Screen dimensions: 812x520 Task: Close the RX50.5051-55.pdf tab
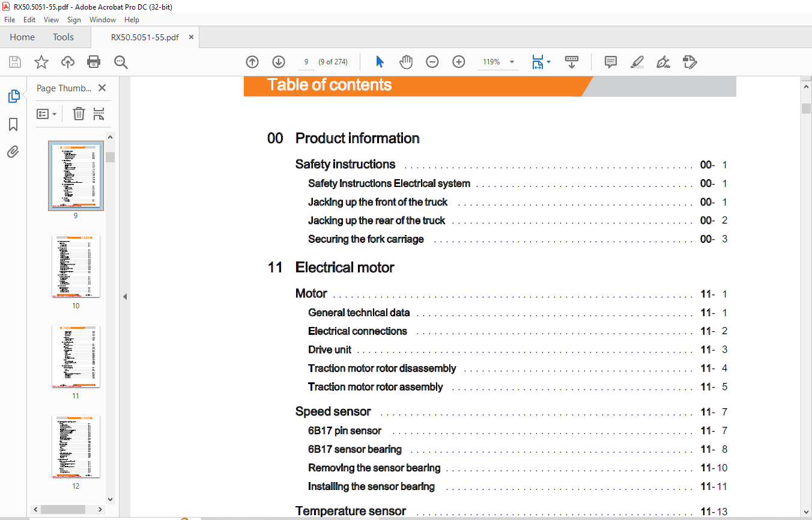pos(192,37)
